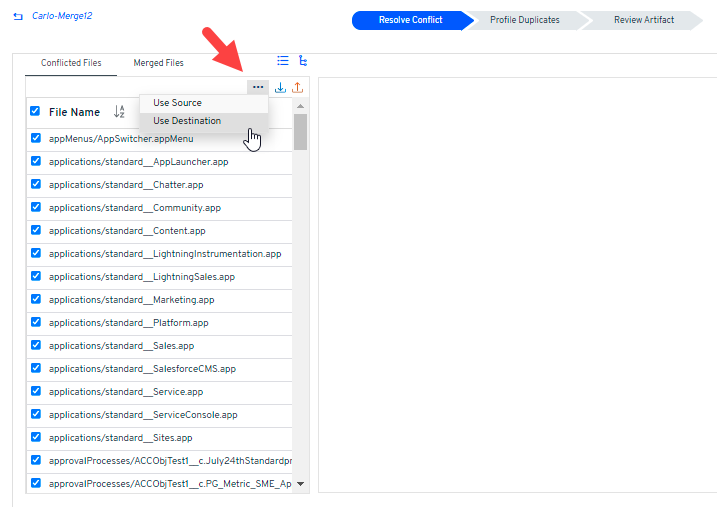Image resolution: width=717 pixels, height=507 pixels.
Task: Click the scroll down arrow in file list
Action: [x=300, y=484]
